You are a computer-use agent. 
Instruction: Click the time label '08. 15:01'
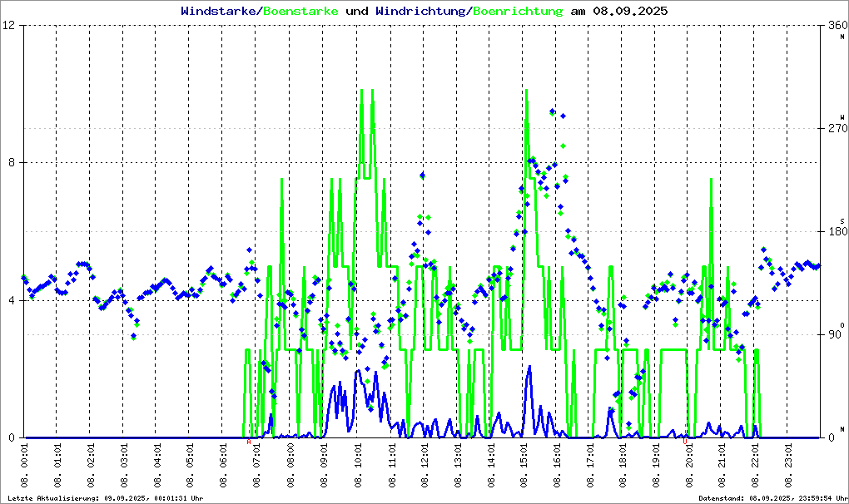click(x=523, y=466)
